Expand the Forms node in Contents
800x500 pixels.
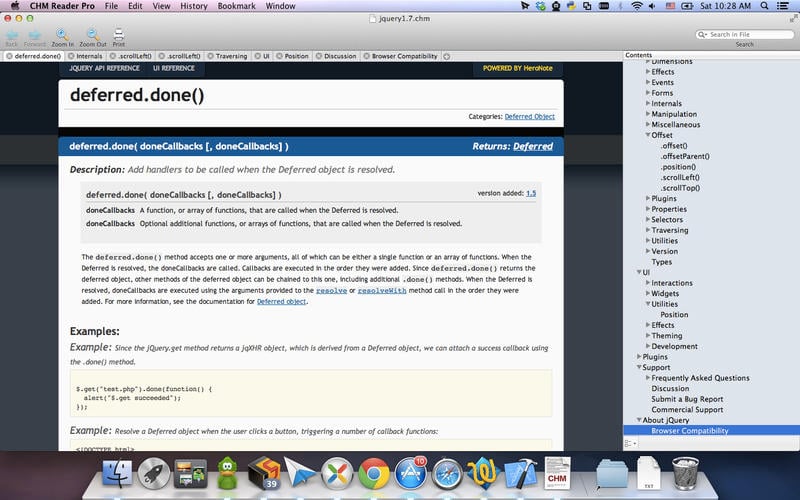pos(648,93)
